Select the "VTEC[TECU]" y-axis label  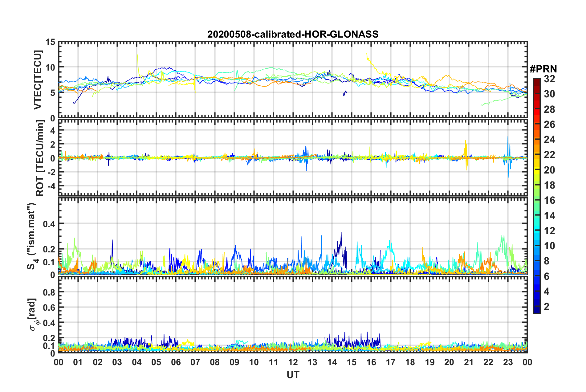[38, 80]
